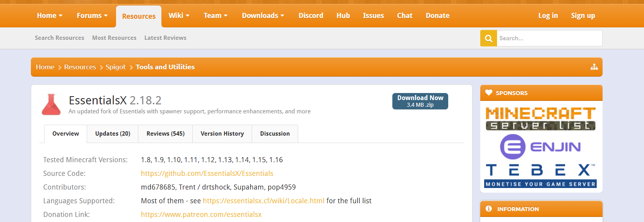This screenshot has height=222, width=644.
Task: Select the Overview tab
Action: [x=66, y=134]
